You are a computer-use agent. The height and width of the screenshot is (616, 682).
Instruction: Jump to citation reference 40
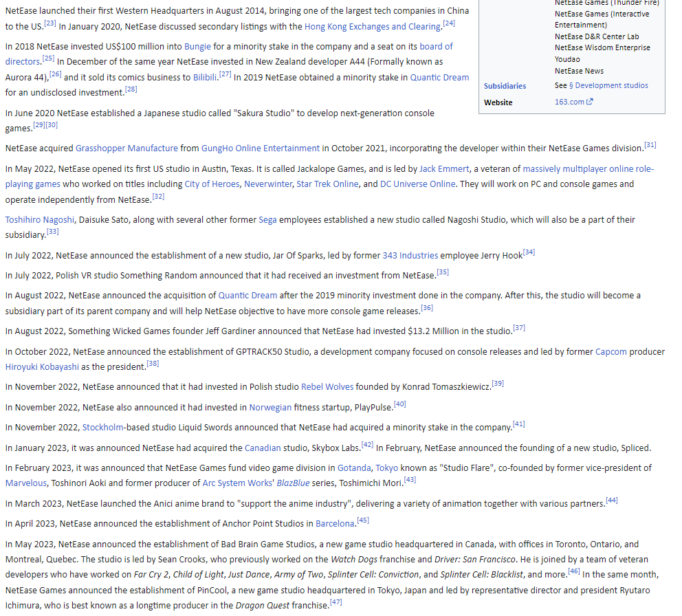pos(399,404)
